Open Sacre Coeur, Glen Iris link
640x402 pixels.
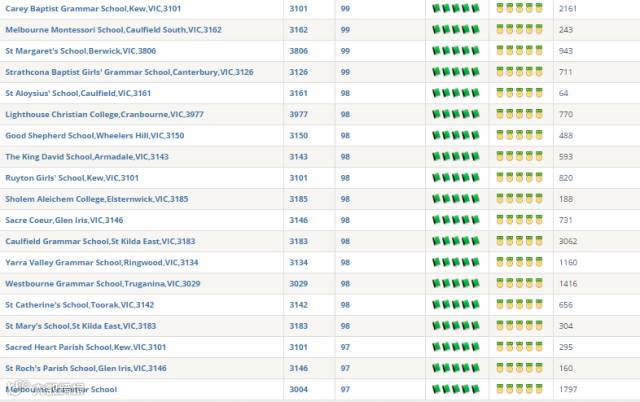[x=64, y=221]
